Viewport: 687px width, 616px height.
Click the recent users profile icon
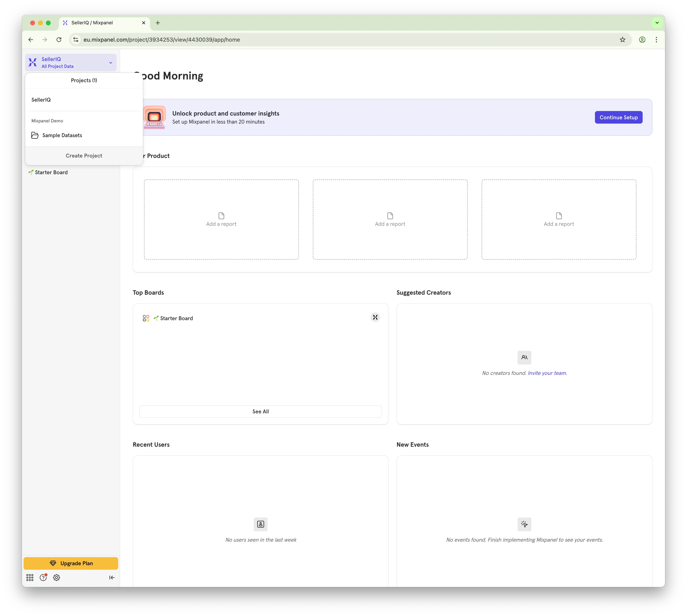[261, 524]
